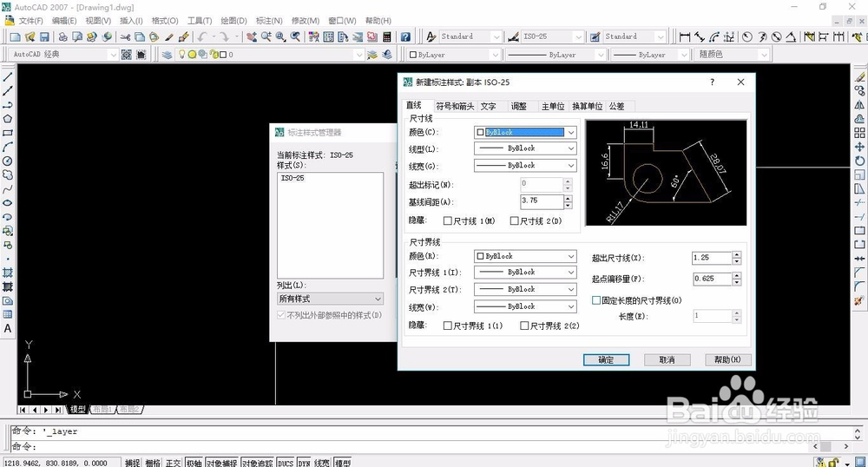Click the Save icon in toolbar
The width and height of the screenshot is (868, 467).
pyautogui.click(x=44, y=36)
